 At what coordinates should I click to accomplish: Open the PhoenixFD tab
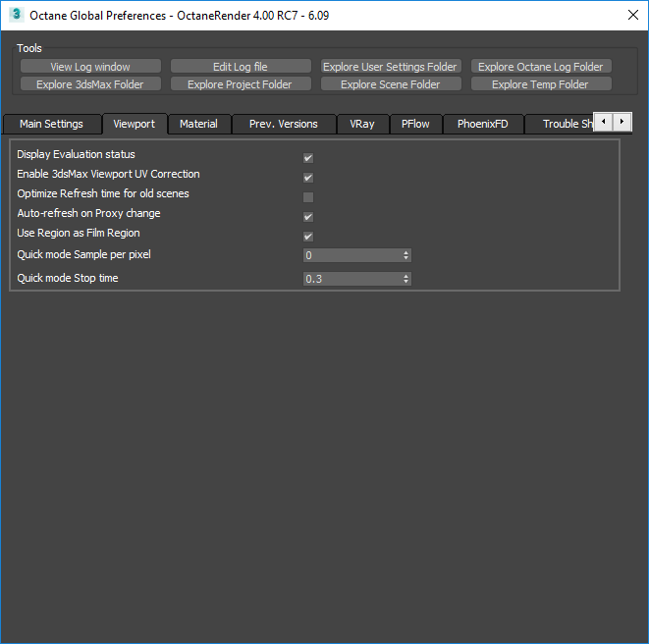pyautogui.click(x=483, y=124)
